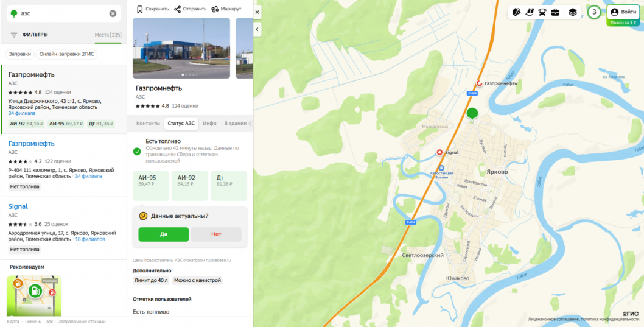Click the Автостанция Ярково bus icon on map
Viewport: 644px width, 327px height.
point(441,167)
